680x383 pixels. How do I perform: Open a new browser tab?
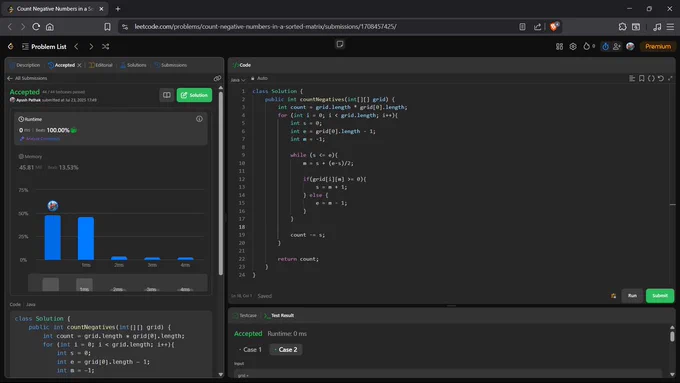tap(118, 9)
